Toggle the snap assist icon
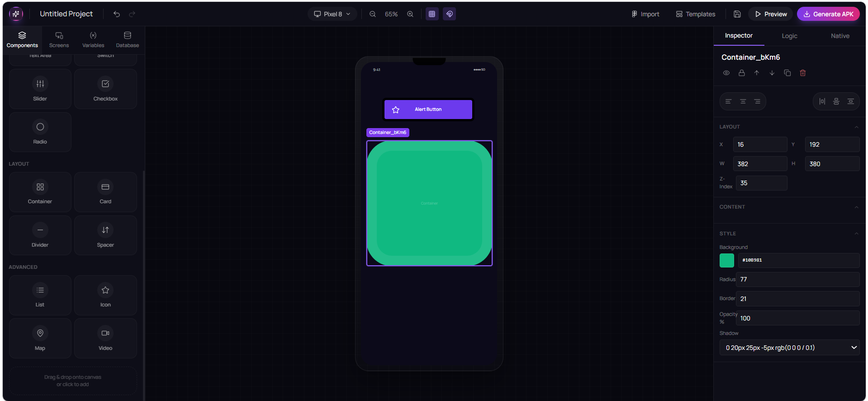This screenshot has width=868, height=401. tap(449, 14)
